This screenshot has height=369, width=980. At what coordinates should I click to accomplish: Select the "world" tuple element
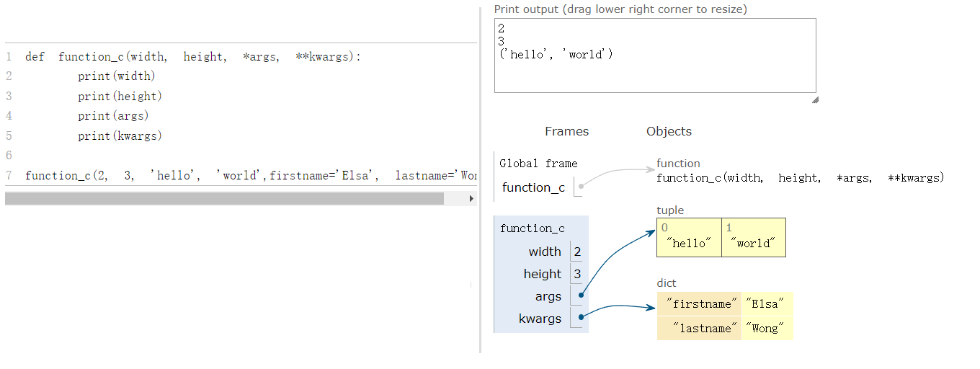click(x=753, y=244)
